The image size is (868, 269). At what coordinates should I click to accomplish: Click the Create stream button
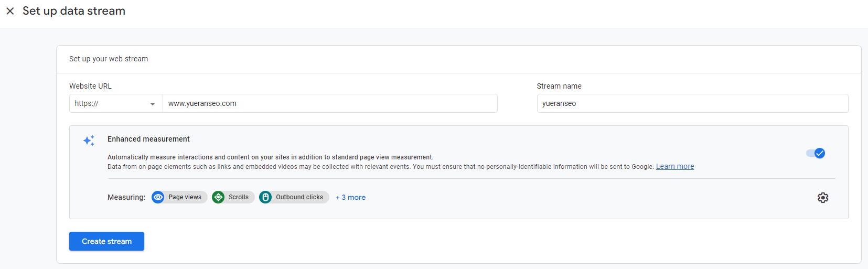point(106,241)
